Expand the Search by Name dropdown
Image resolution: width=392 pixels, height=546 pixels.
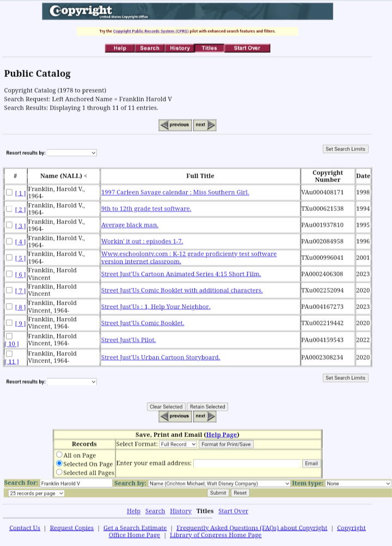coord(219,483)
